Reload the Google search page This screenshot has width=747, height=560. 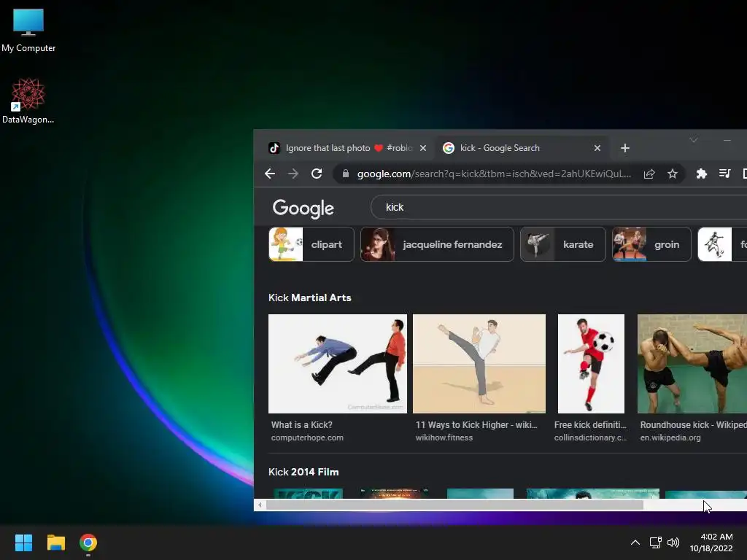click(317, 174)
